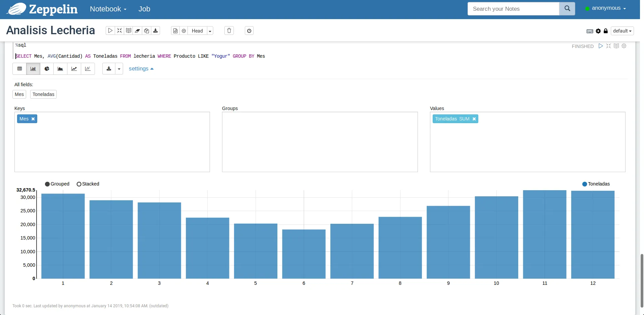Open paragraph settings gear
The height and width of the screenshot is (315, 644).
coord(624,46)
